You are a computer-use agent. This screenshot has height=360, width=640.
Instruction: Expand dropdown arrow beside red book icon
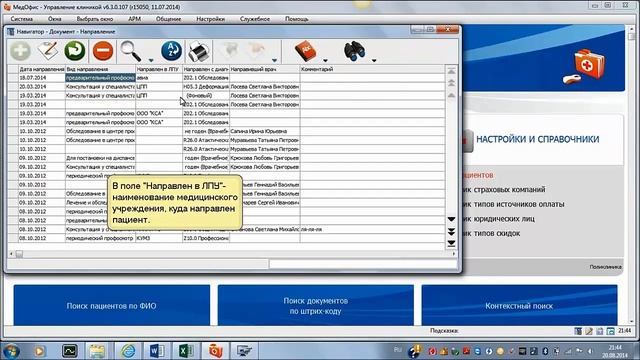pyautogui.click(x=325, y=60)
